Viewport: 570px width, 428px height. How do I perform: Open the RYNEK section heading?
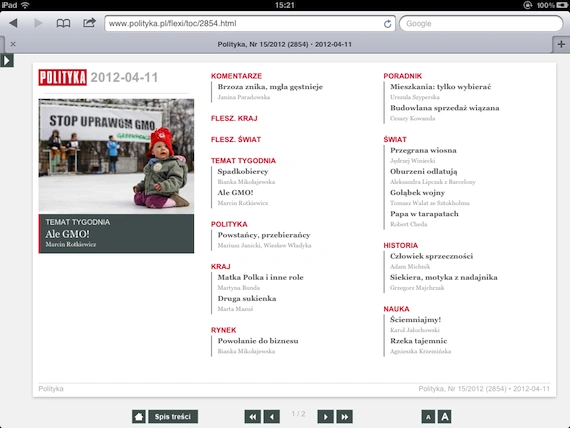224,330
